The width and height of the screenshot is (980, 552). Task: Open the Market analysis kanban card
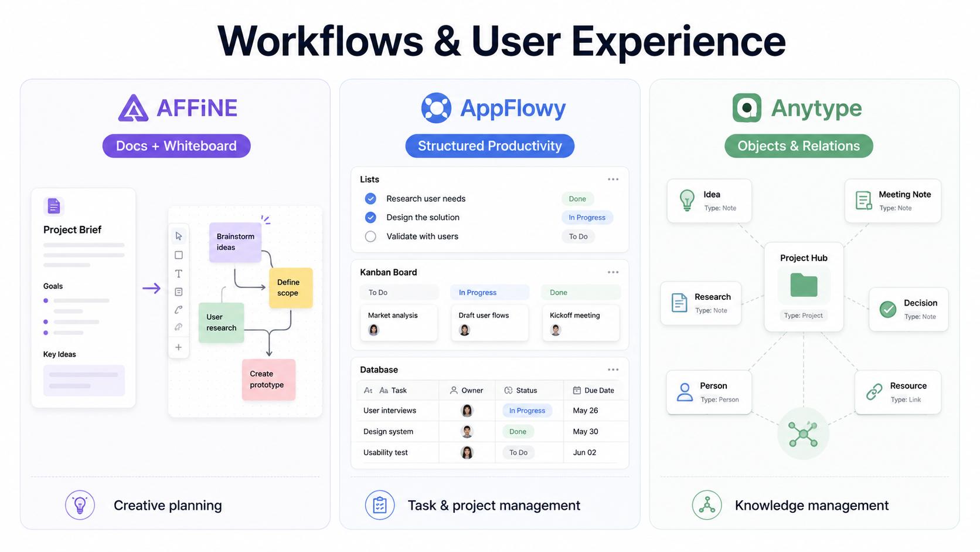pyautogui.click(x=399, y=323)
